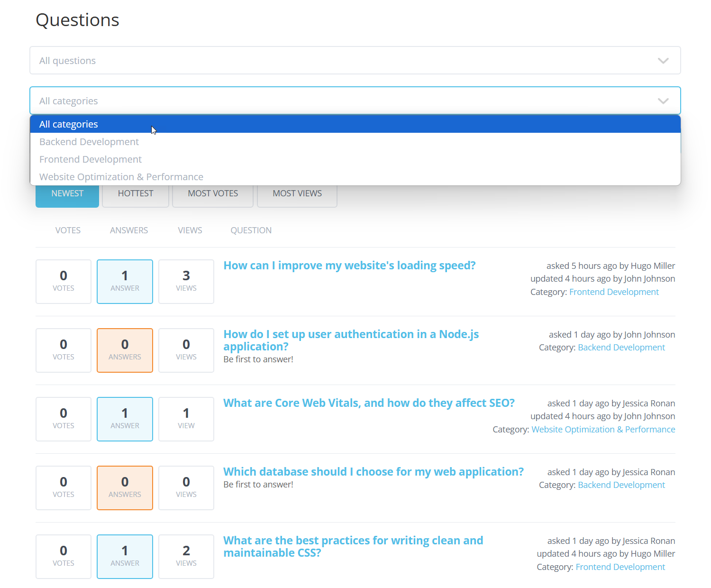Choose Backend Development category option
Screen dimensions: 711x588
(355, 142)
